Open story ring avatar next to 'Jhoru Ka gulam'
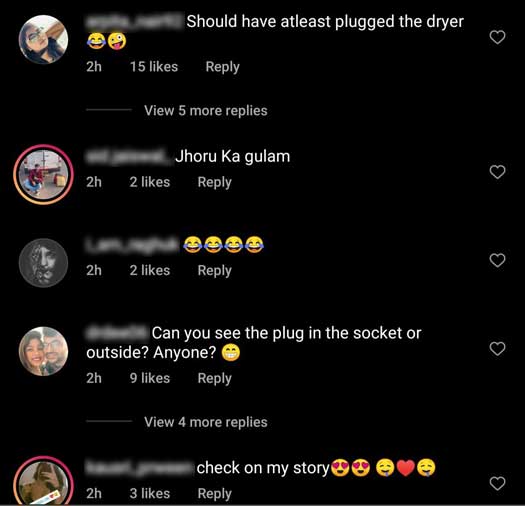The image size is (525, 506). (x=43, y=174)
